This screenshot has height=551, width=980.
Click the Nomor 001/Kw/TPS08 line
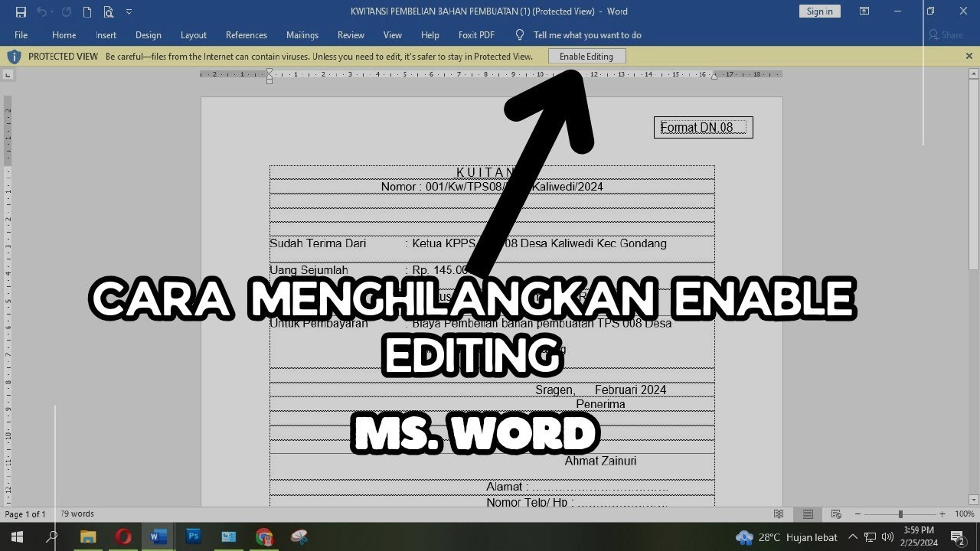pyautogui.click(x=492, y=187)
